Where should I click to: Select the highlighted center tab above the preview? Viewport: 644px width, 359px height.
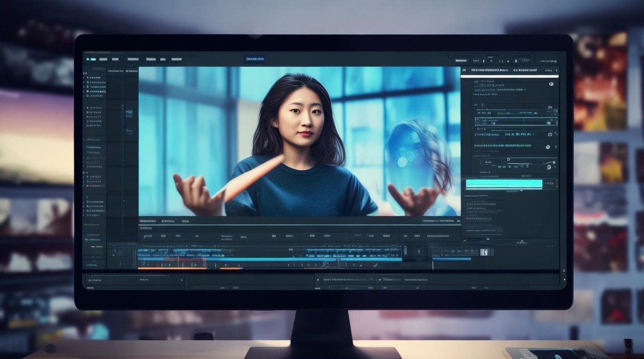point(254,59)
